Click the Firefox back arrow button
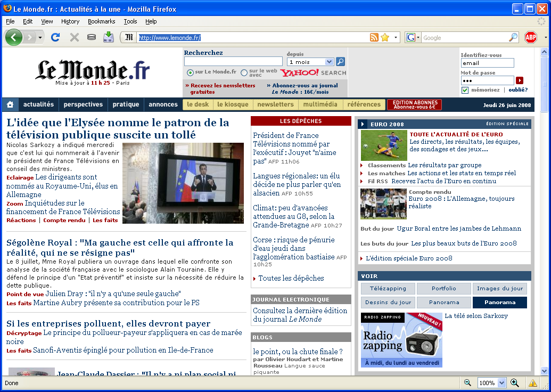551x392 pixels. pyautogui.click(x=14, y=37)
